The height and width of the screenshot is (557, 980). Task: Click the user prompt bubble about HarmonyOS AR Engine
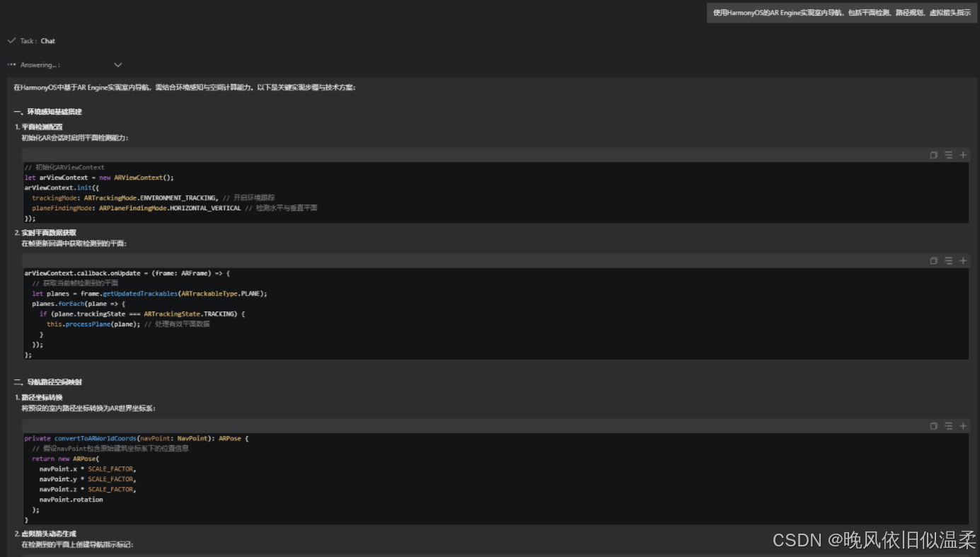[x=842, y=13]
